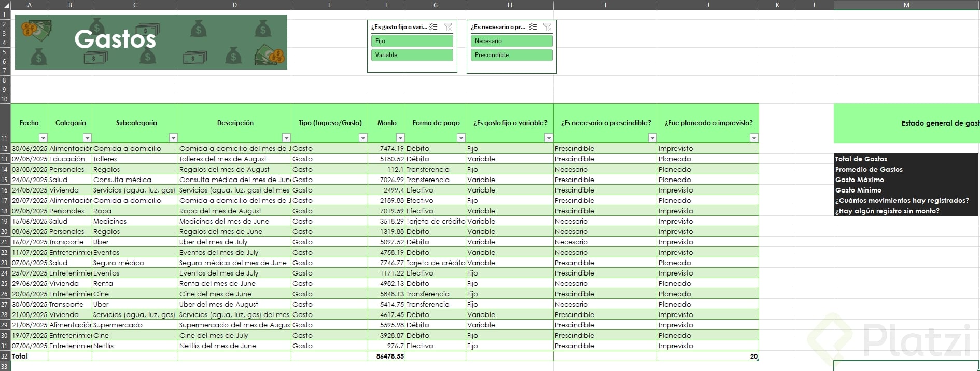The image size is (980, 371).
Task: Select column K header
Action: point(778,5)
